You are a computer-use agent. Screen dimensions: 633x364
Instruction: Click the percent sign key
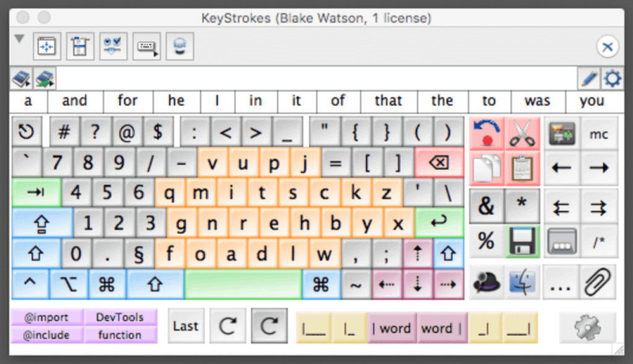487,241
